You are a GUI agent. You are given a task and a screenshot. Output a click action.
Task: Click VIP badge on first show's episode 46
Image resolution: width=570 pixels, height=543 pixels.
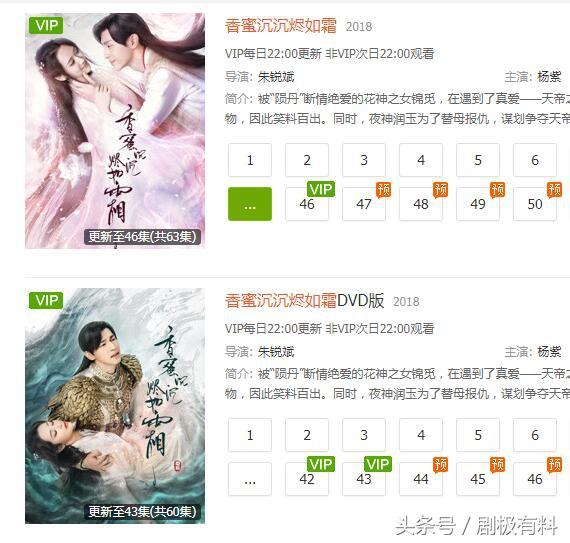(321, 189)
